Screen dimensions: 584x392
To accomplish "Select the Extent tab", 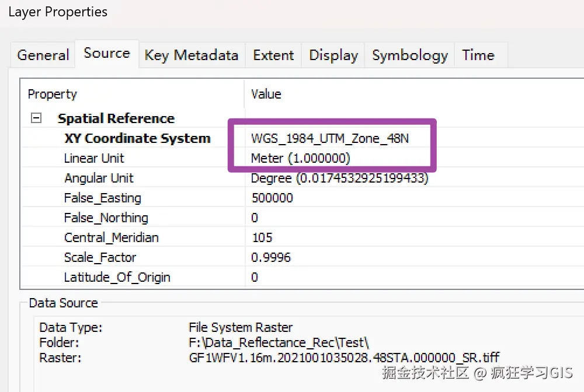I will point(273,55).
